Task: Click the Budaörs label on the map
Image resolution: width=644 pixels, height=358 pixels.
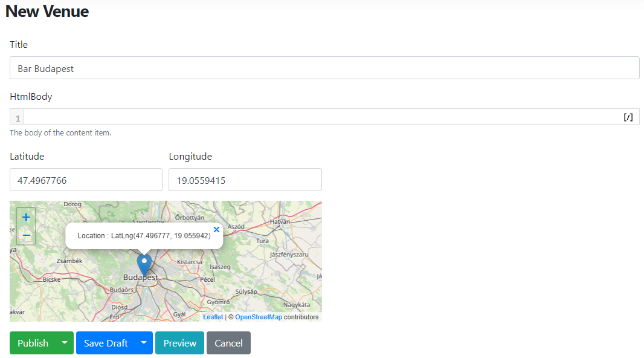Action: (121, 290)
